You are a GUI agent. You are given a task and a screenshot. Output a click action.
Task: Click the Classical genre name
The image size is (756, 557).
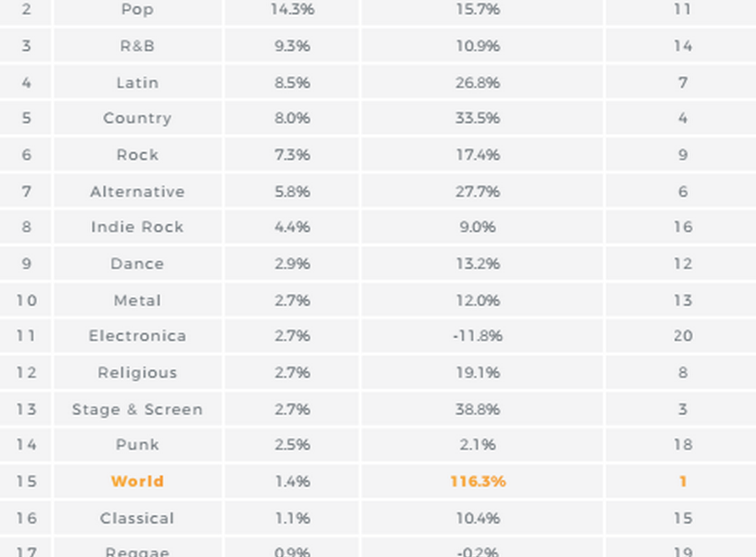pos(137,517)
